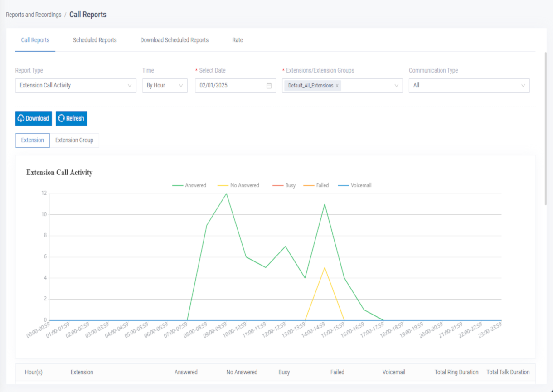Click the 12:00-12:59 axis label
This screenshot has height=392, width=553.
(275, 330)
